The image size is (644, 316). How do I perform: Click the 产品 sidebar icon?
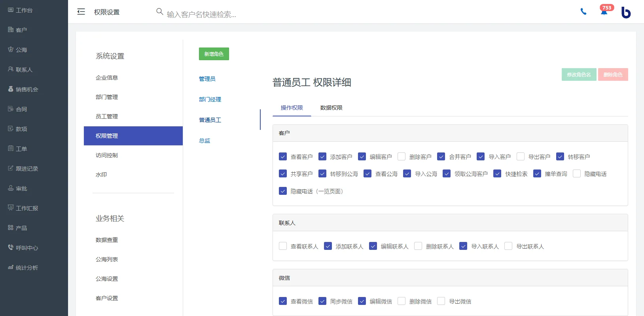[x=11, y=228]
